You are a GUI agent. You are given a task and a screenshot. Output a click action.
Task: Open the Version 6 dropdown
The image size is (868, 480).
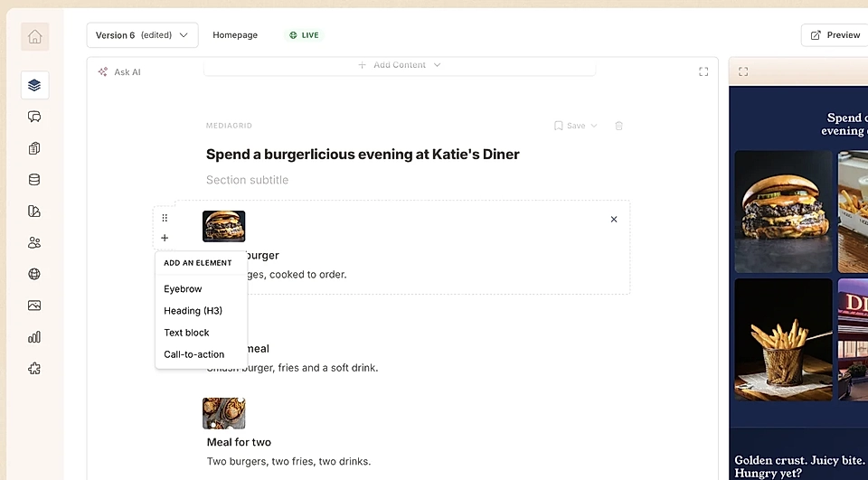pos(142,35)
